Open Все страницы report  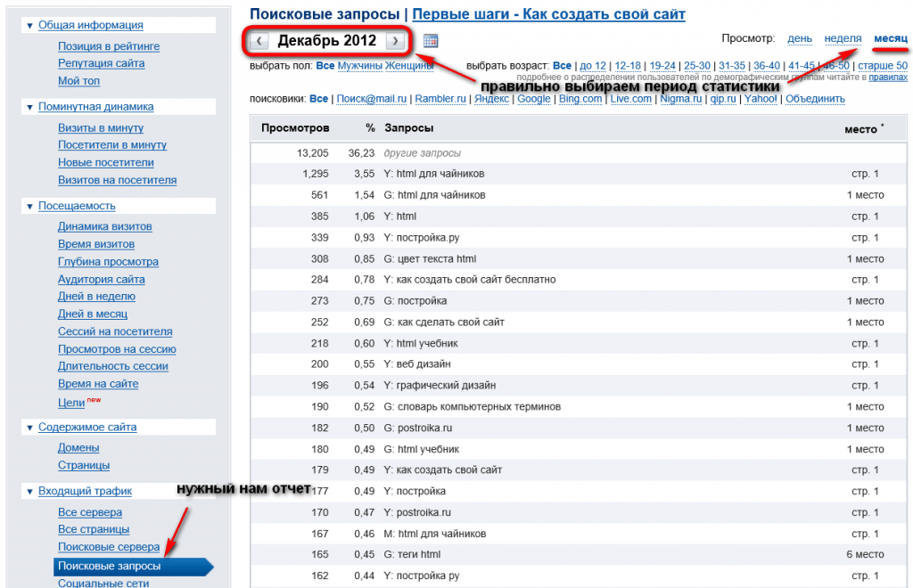94,529
